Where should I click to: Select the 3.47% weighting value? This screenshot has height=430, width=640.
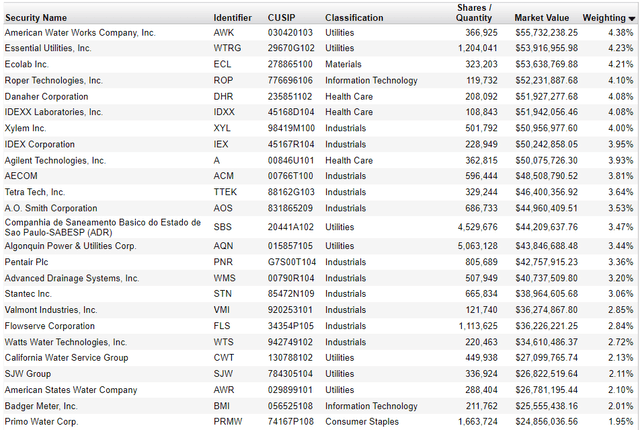click(620, 227)
